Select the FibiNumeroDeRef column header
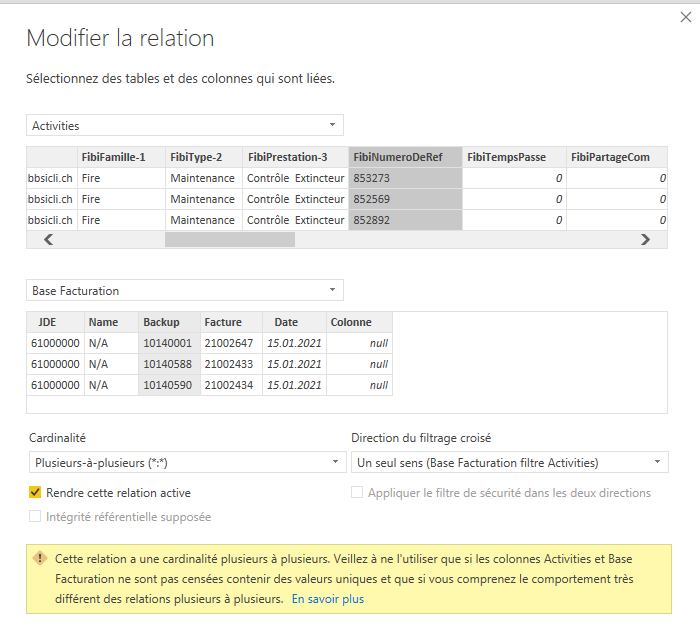 405,157
